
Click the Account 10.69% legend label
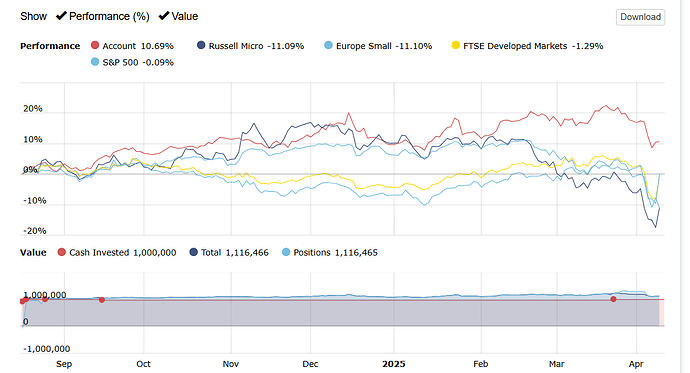pos(138,46)
